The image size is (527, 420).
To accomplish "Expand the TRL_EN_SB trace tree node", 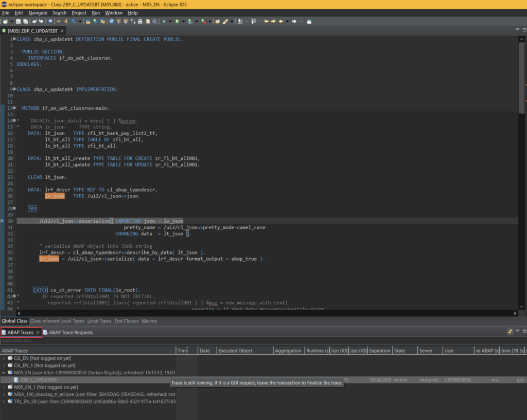I will pyautogui.click(x=4, y=401).
